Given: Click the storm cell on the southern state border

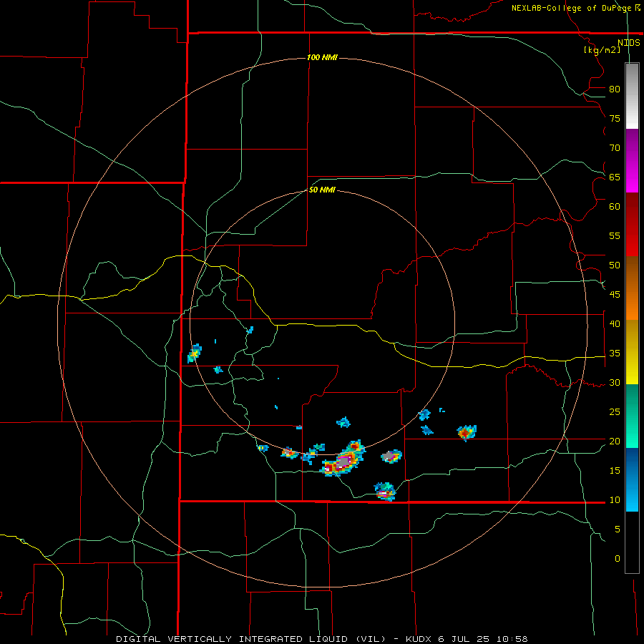Looking at the screenshot, I should tap(385, 491).
